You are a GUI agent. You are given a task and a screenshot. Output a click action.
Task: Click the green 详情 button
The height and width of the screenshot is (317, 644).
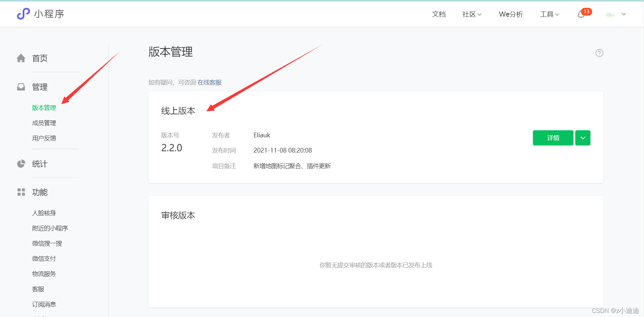click(553, 138)
